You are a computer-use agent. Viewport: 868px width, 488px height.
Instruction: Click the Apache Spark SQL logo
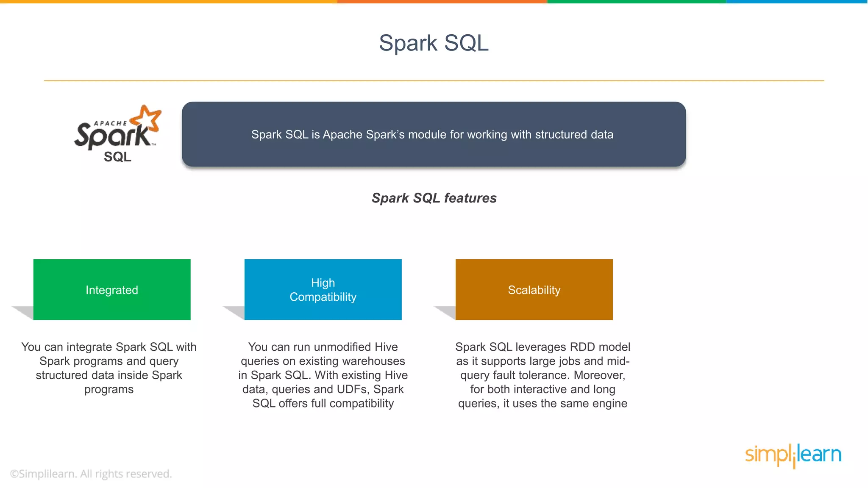point(118,133)
